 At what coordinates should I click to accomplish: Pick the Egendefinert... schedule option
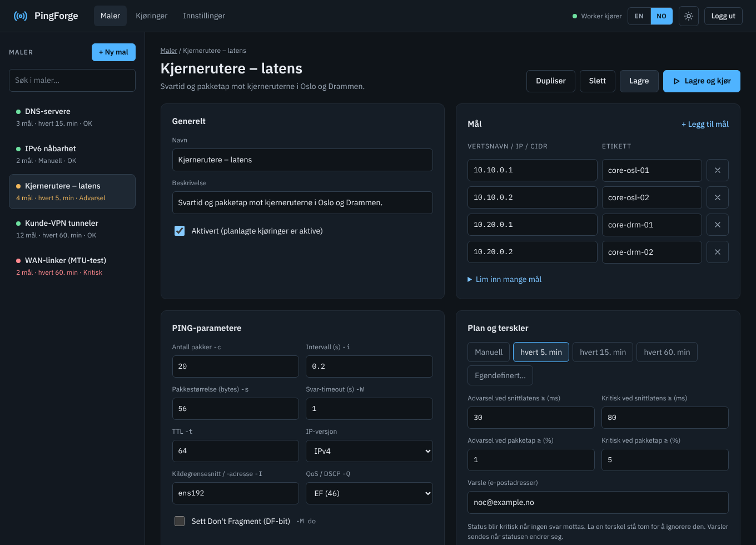point(500,375)
